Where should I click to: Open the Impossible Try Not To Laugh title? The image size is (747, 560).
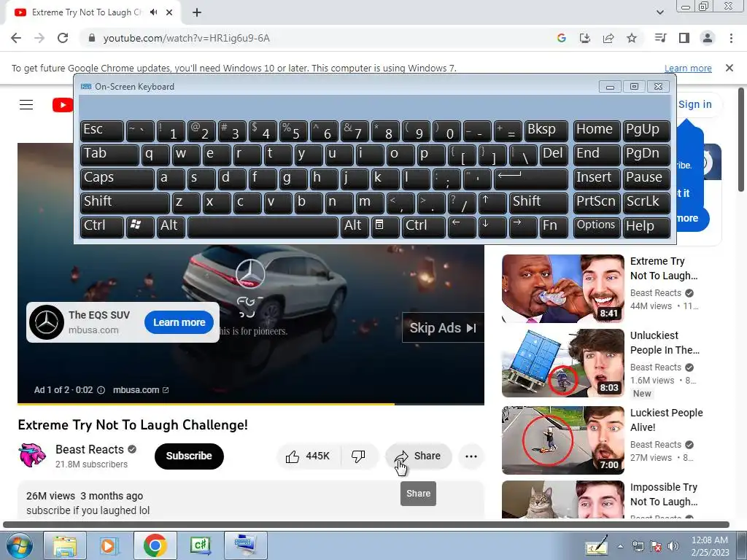(664, 494)
